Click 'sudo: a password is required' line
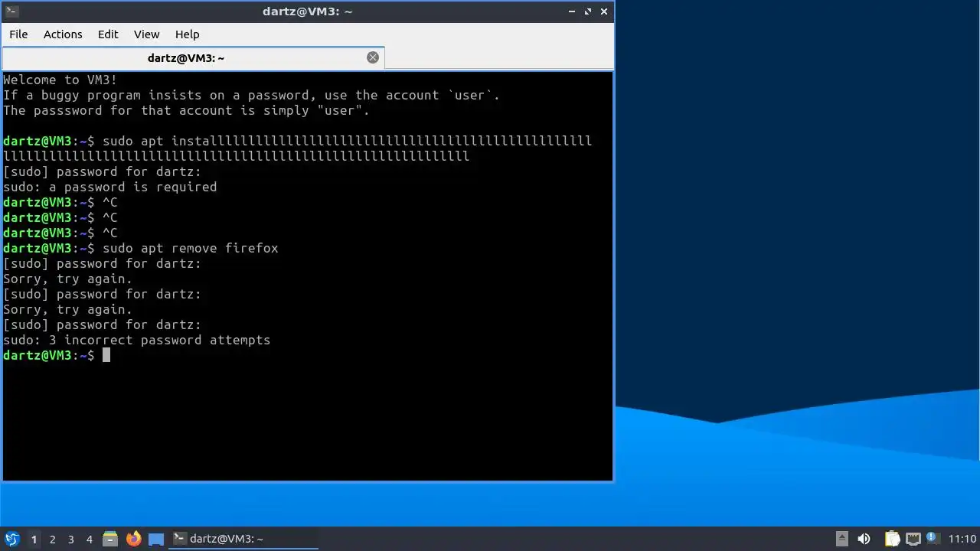980x551 pixels. pyautogui.click(x=109, y=187)
